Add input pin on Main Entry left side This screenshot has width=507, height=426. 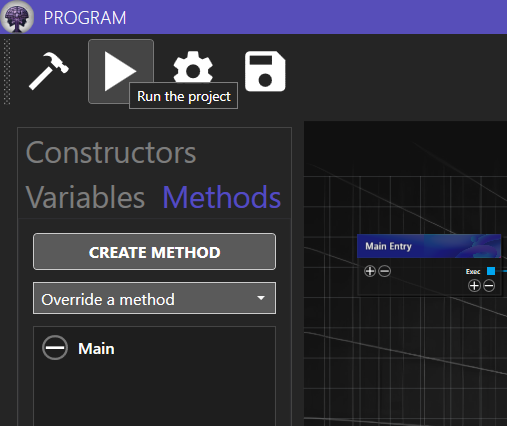pos(370,271)
